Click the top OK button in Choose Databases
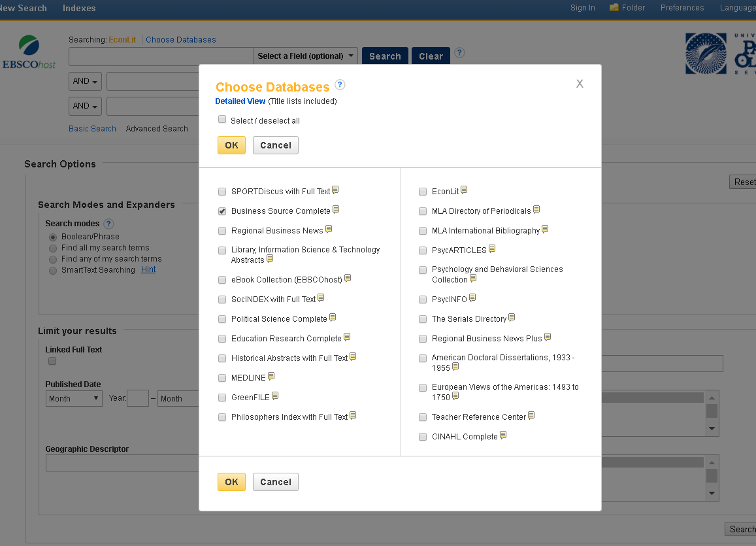Screen dimensions: 756x546 click(x=231, y=145)
